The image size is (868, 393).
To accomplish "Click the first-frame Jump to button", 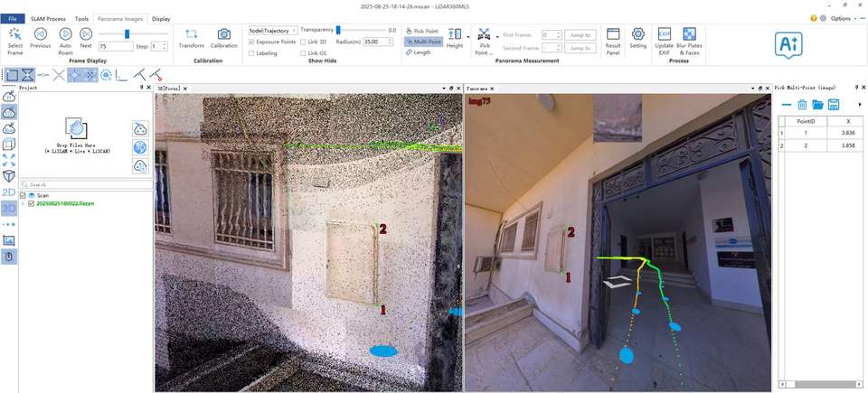I will (580, 34).
